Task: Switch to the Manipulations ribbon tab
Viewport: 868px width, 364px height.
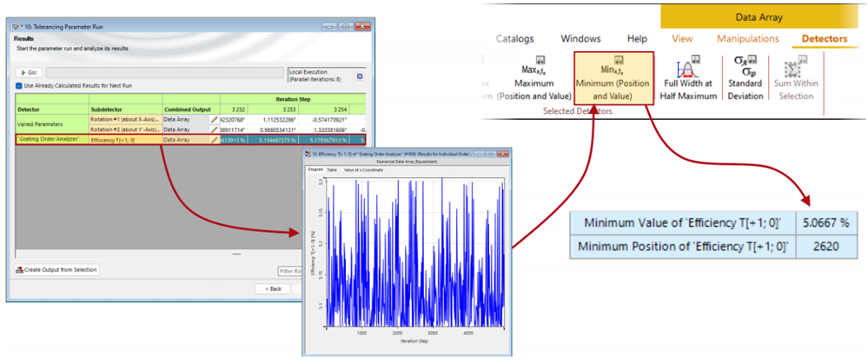Action: point(748,39)
